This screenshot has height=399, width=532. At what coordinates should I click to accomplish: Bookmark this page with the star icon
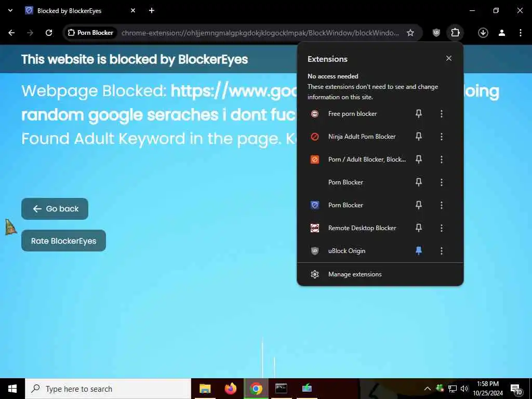410,33
